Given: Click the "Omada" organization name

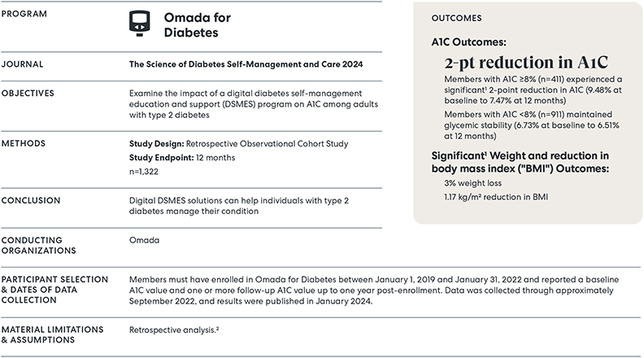Looking at the screenshot, I should click(x=144, y=241).
